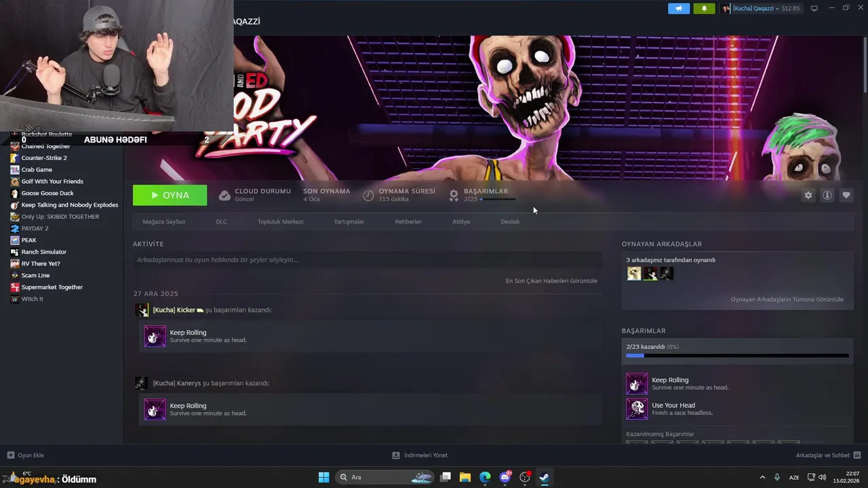This screenshot has width=868, height=488.
Task: Select Golf With Your Friends game
Action: (x=52, y=181)
